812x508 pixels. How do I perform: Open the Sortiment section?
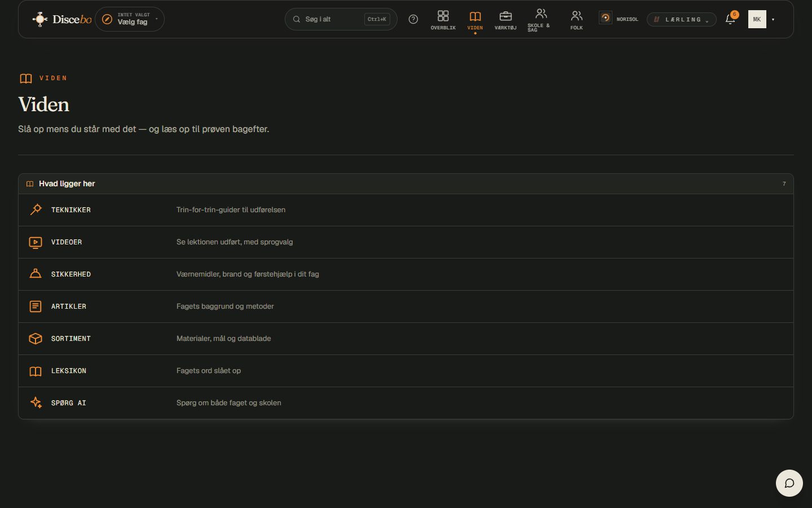[406, 339]
